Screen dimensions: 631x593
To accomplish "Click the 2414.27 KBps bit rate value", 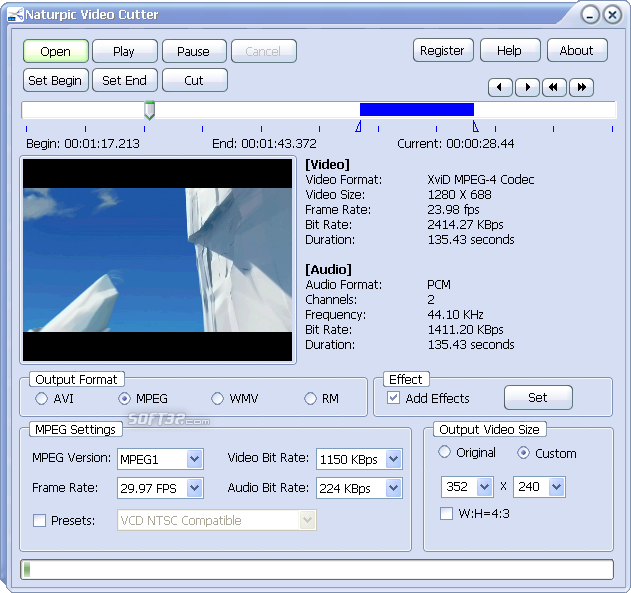I will point(465,224).
